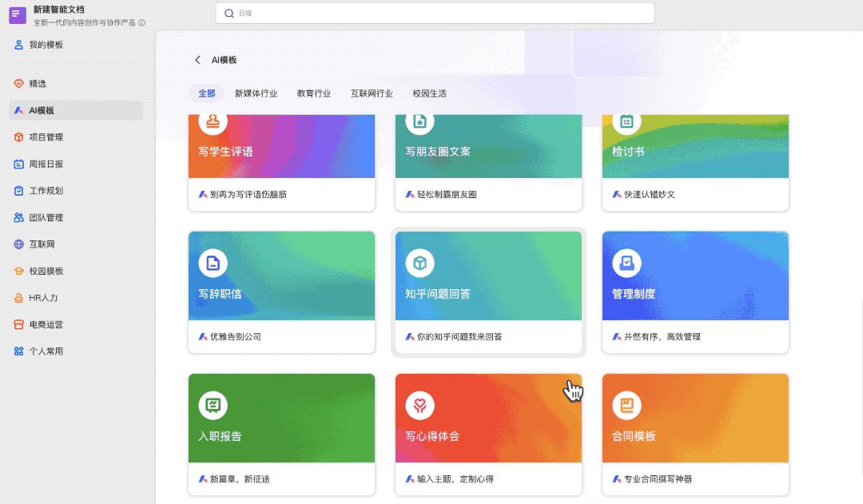Open the 检讨书 template card
Viewport: 863px width, 504px height.
(696, 162)
